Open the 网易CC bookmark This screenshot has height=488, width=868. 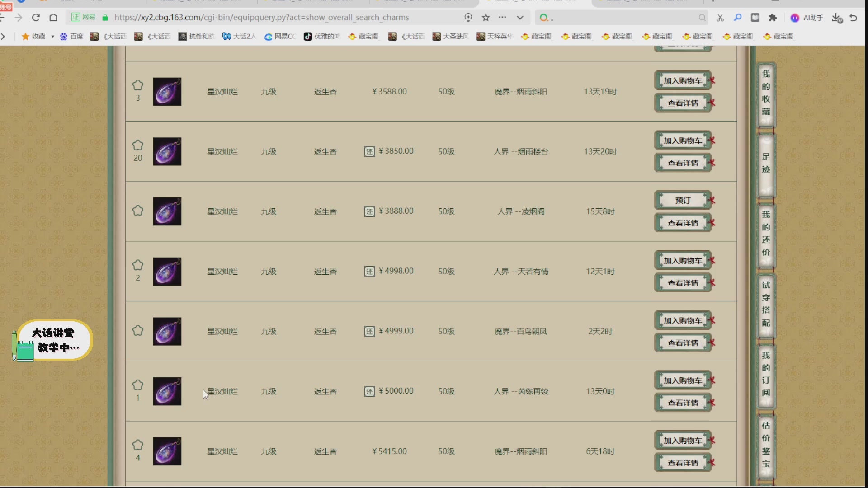point(280,36)
